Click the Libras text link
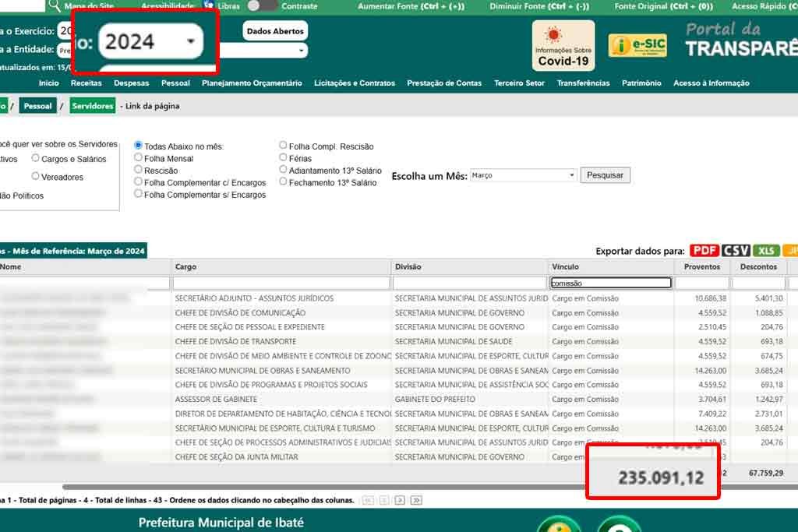 click(x=228, y=6)
